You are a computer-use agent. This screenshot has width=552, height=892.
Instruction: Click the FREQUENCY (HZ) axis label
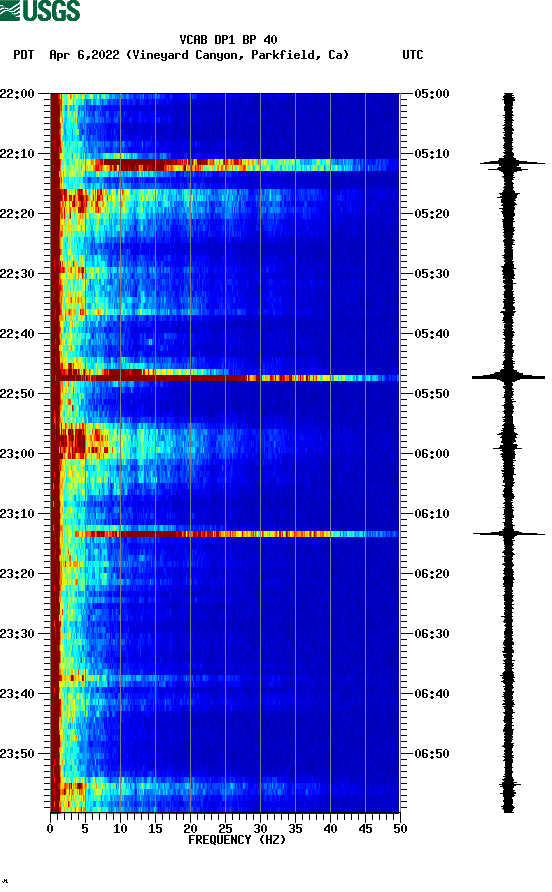(237, 840)
